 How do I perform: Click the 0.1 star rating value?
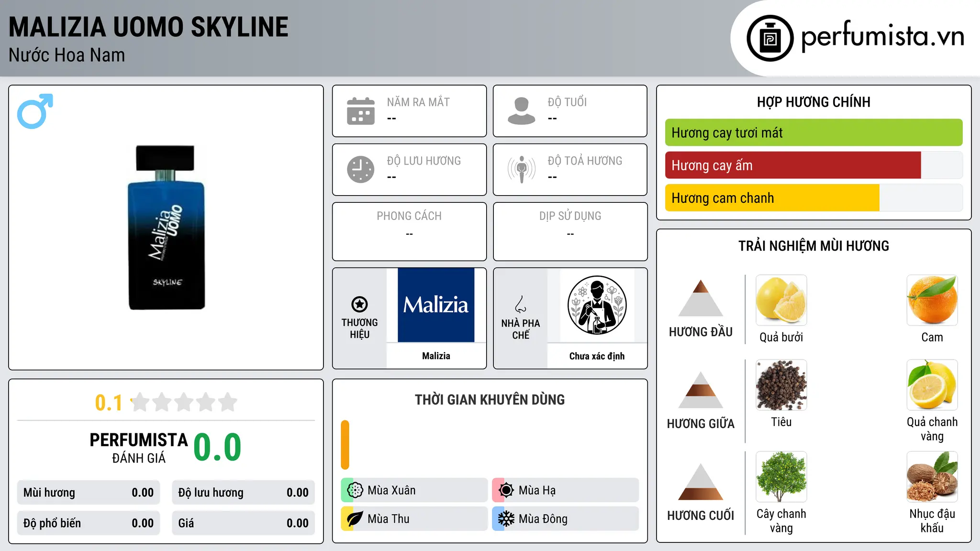pos(109,403)
